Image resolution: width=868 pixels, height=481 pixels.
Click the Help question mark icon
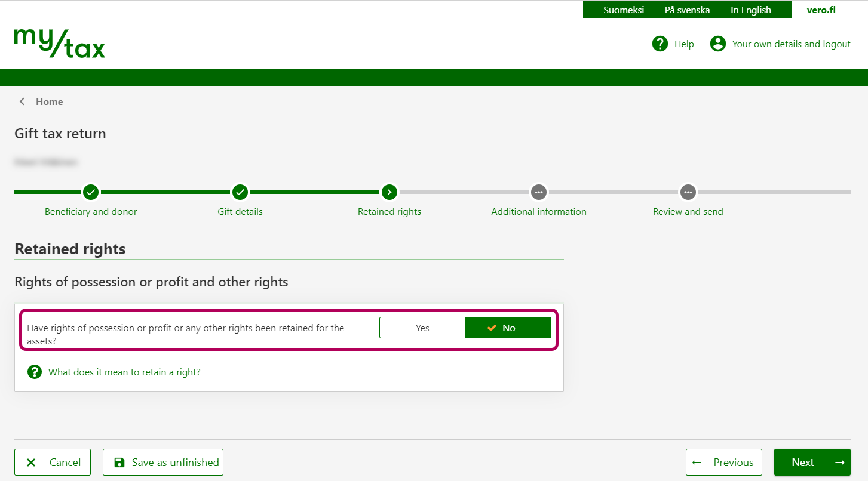(x=660, y=44)
